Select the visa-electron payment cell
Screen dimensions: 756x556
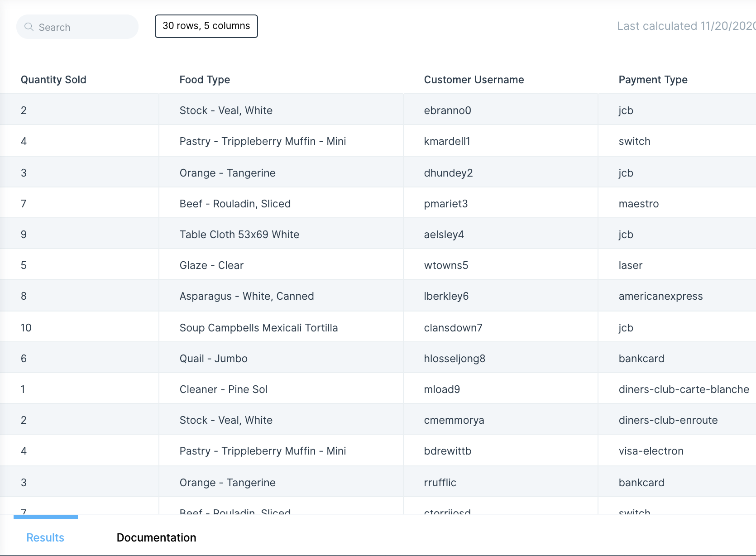651,451
